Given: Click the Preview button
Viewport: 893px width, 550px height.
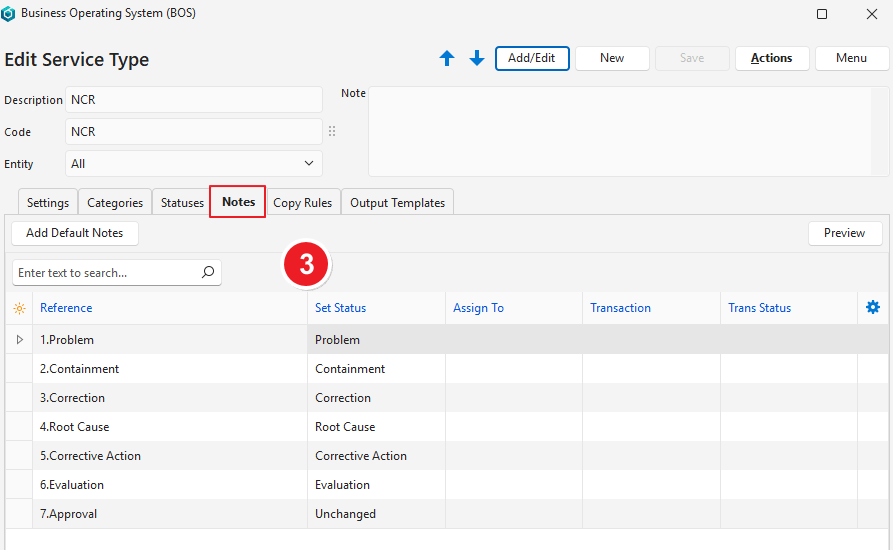Looking at the screenshot, I should pos(844,233).
